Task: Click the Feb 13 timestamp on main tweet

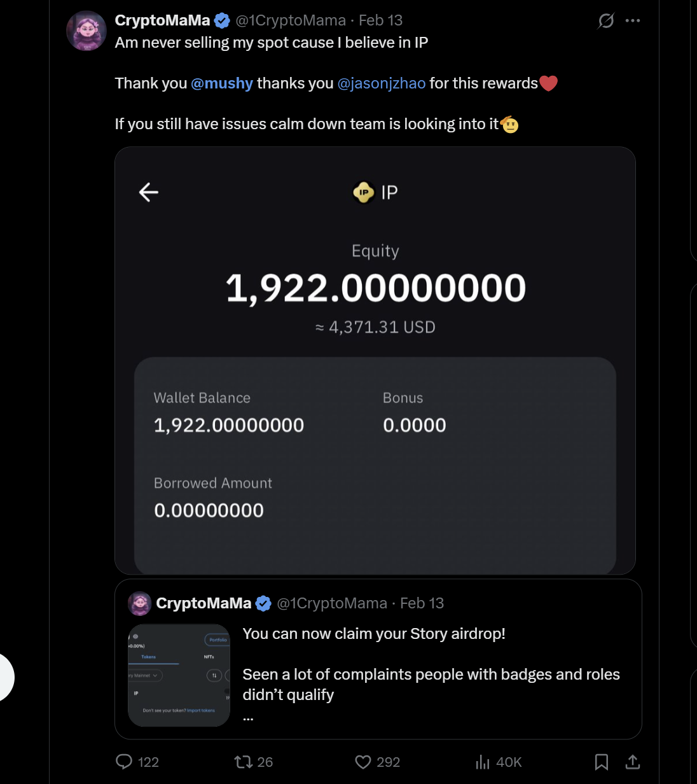Action: coord(380,20)
